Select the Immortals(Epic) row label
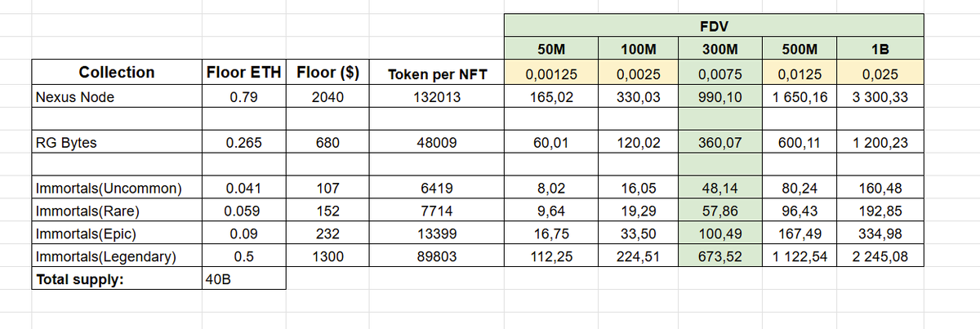Image resolution: width=980 pixels, height=329 pixels. click(x=117, y=234)
